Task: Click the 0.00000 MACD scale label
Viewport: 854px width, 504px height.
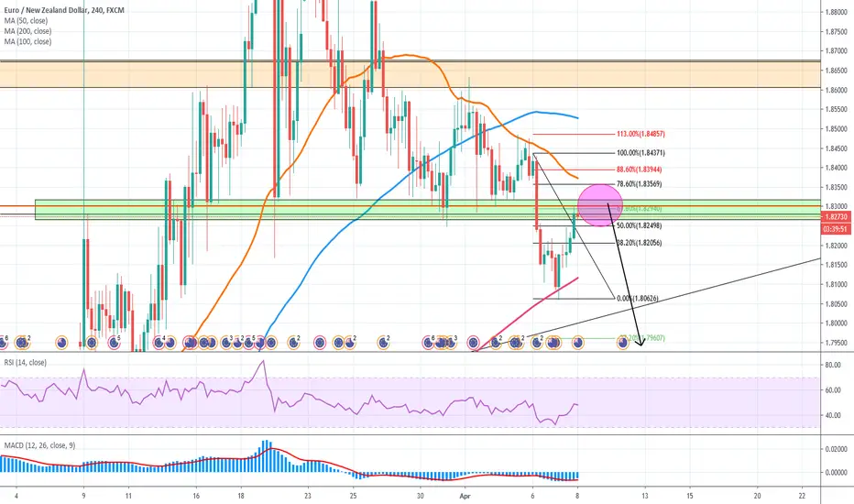Action: click(x=836, y=473)
